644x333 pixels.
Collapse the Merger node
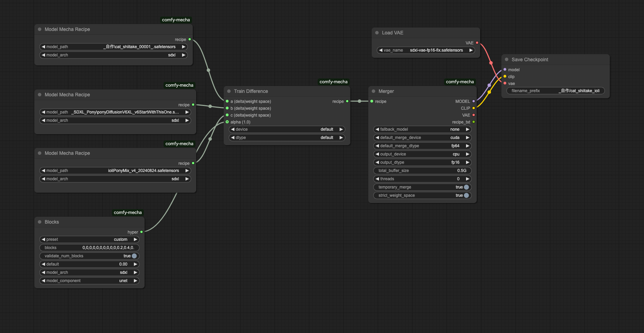click(x=374, y=91)
